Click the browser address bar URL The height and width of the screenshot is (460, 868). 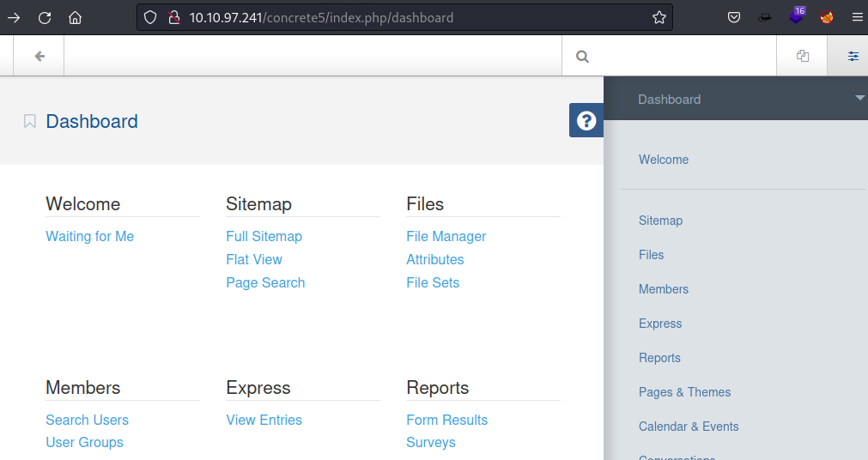[322, 17]
